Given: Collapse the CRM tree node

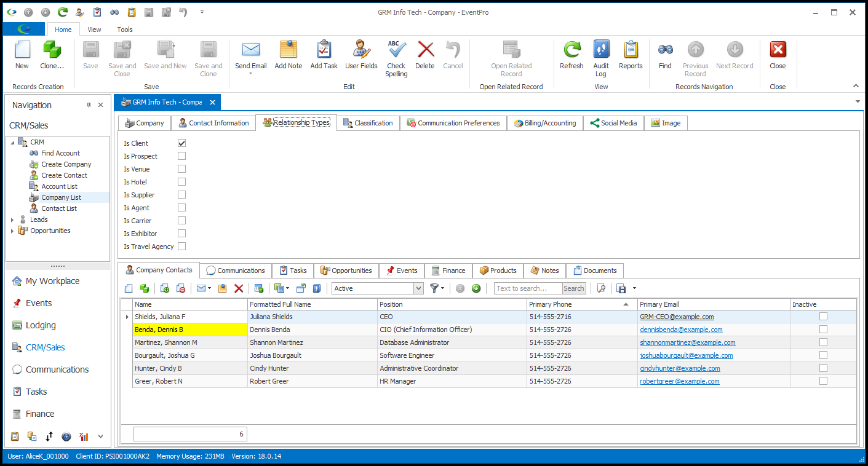Looking at the screenshot, I should pyautogui.click(x=12, y=142).
